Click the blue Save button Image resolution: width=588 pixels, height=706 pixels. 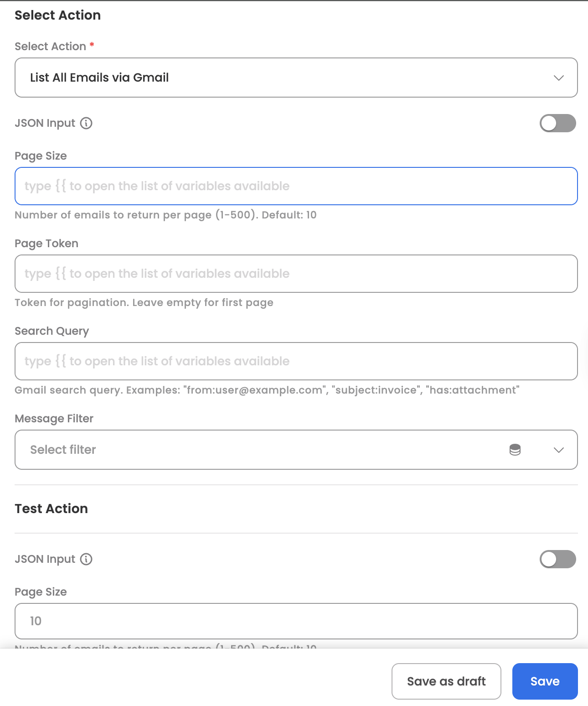545,681
